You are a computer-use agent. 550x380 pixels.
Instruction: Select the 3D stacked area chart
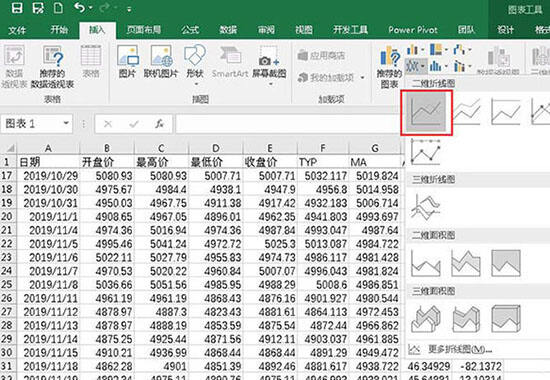(466, 319)
